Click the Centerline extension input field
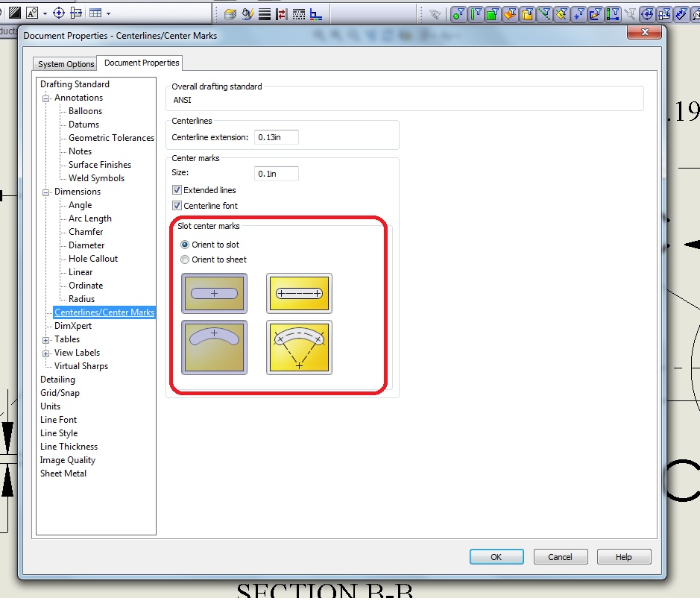The height and width of the screenshot is (604, 700). 277,137
